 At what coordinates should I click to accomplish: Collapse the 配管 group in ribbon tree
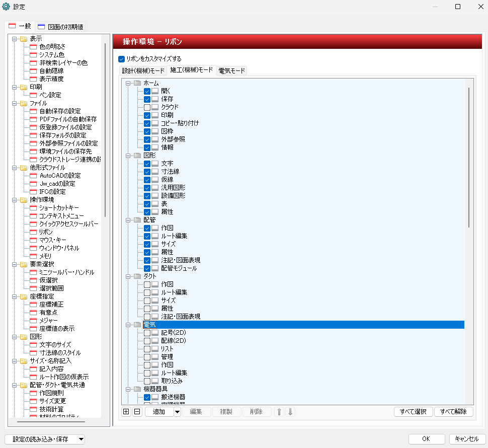128,220
